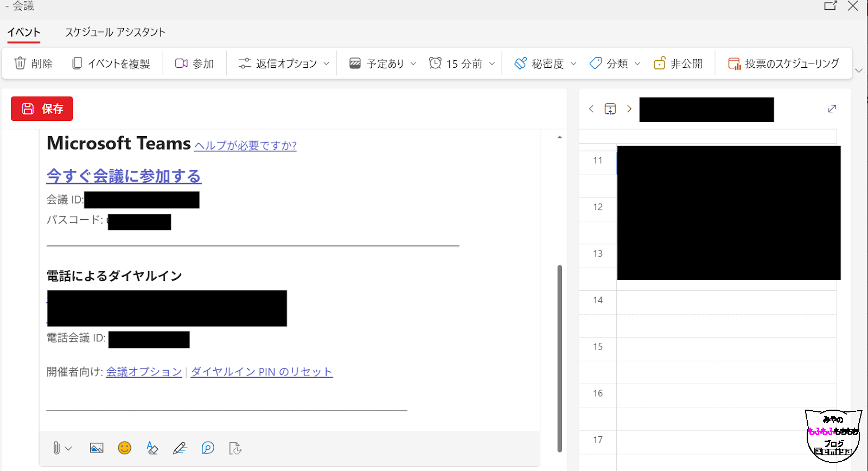Expand the attach file dropdown arrow
Screen dimensions: 868x471
pyautogui.click(x=68, y=448)
